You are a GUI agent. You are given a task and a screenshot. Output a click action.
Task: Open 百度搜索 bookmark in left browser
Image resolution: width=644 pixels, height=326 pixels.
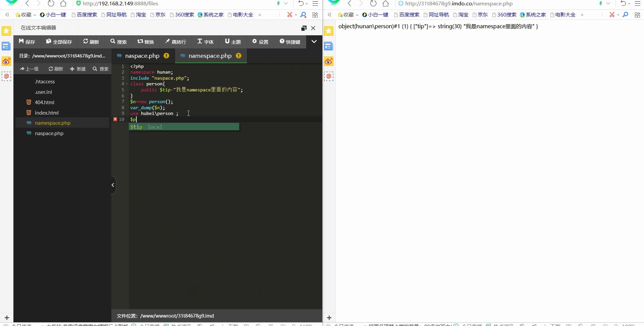pyautogui.click(x=84, y=15)
